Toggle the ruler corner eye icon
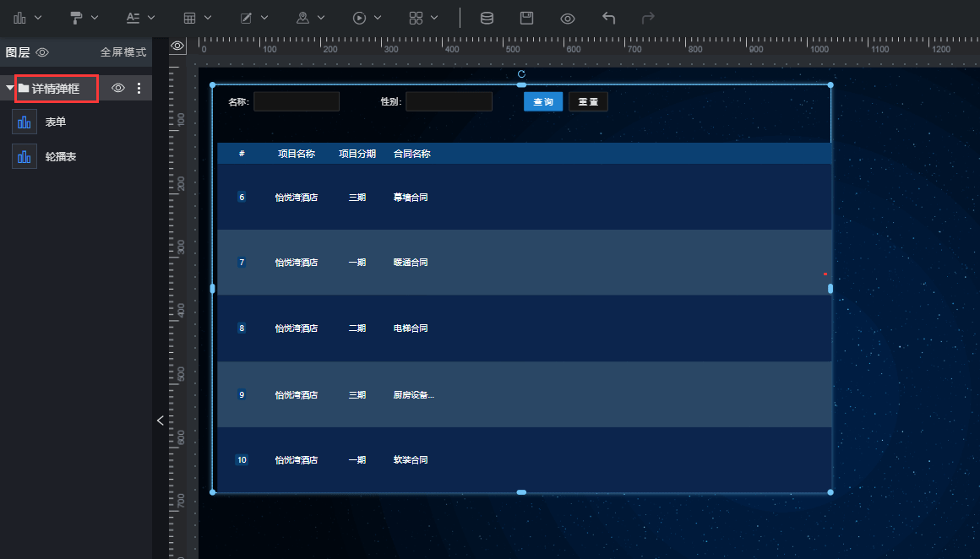This screenshot has width=980, height=559. [x=177, y=46]
